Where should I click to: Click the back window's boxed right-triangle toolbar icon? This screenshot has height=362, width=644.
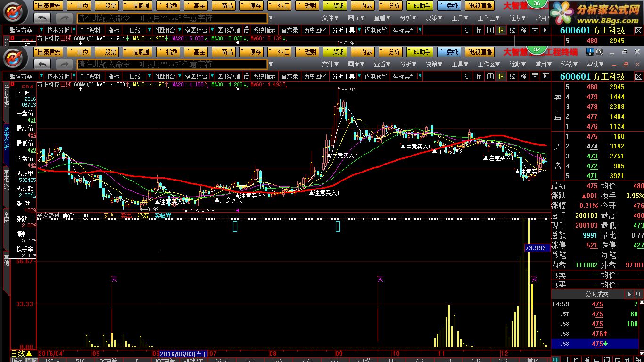pyautogui.click(x=545, y=30)
